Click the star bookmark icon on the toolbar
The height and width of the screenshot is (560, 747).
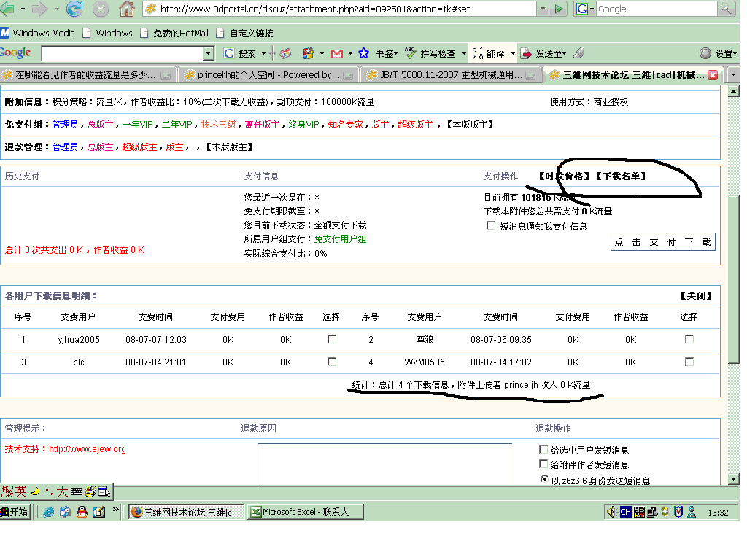click(x=363, y=52)
